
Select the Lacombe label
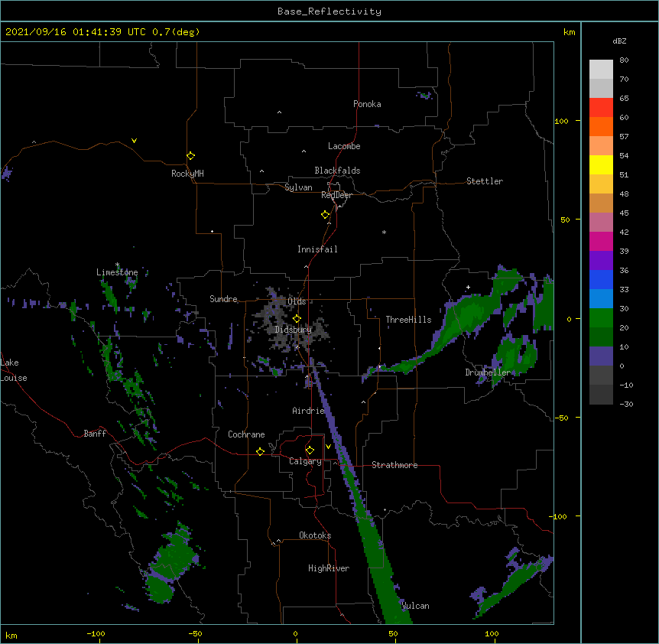(344, 146)
